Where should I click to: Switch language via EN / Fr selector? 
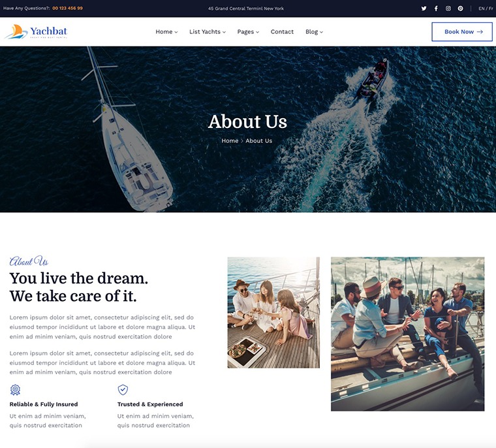(x=486, y=8)
